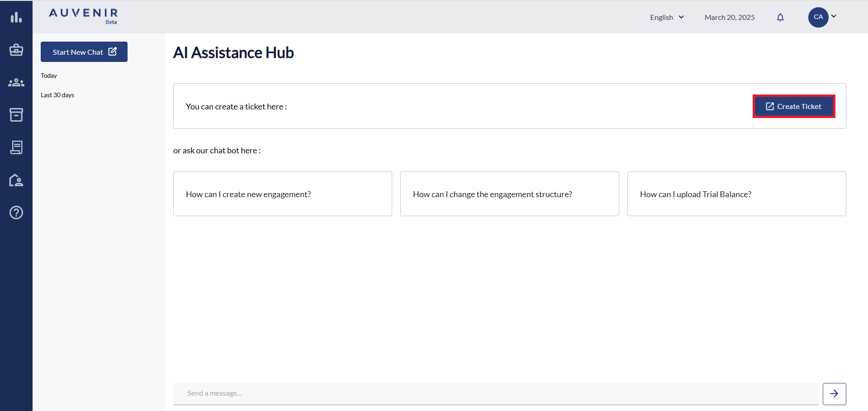This screenshot has height=411, width=868.
Task: Open the help question mark icon
Action: click(x=16, y=213)
